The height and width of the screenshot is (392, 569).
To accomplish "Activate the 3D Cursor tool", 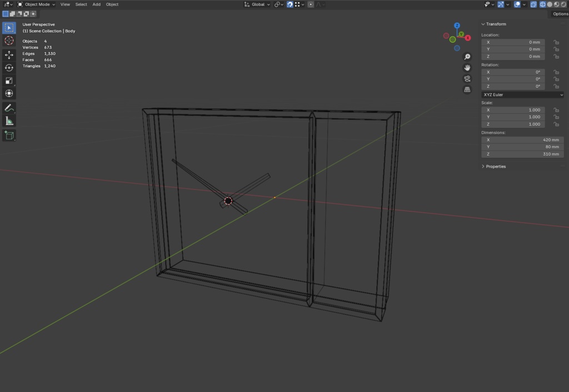I will pos(9,41).
